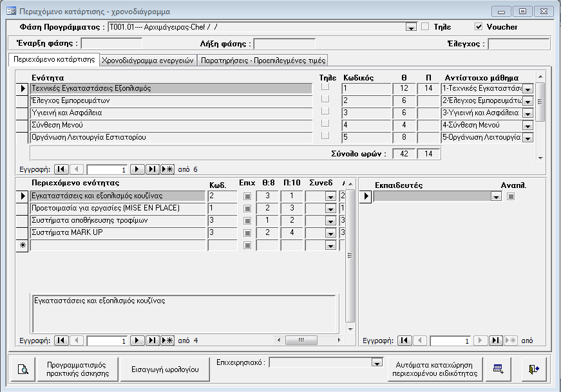Toggle Τηλε checkbox for Τεχνικές Εγκαταστάσεις Εξοπλισμός
Viewport: 561px width, 392px height.
[x=325, y=87]
